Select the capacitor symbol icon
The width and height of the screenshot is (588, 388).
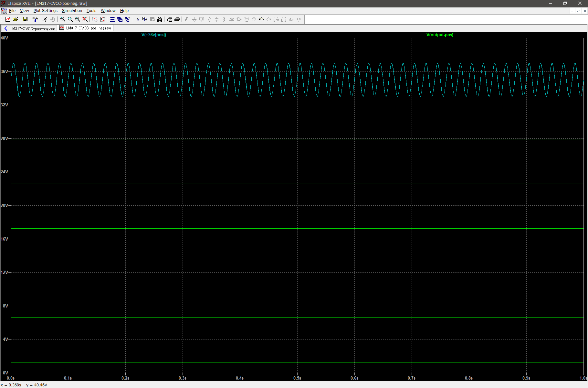tap(217, 19)
